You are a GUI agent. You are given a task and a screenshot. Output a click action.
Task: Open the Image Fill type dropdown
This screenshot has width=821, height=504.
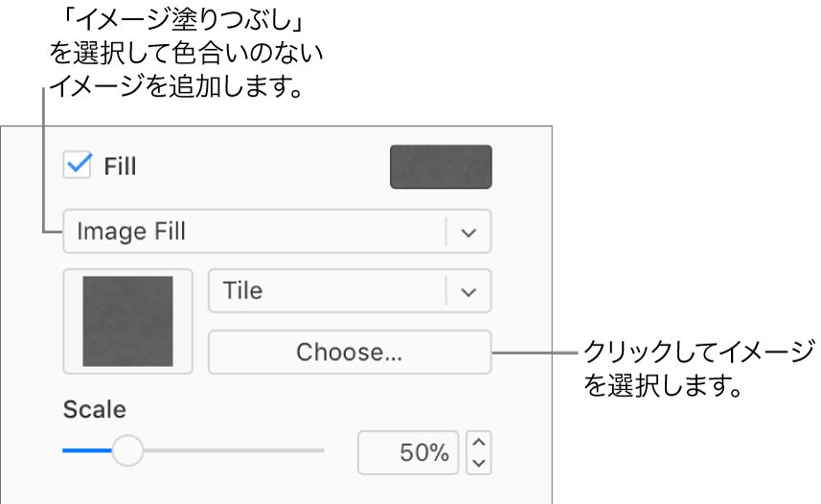(277, 231)
